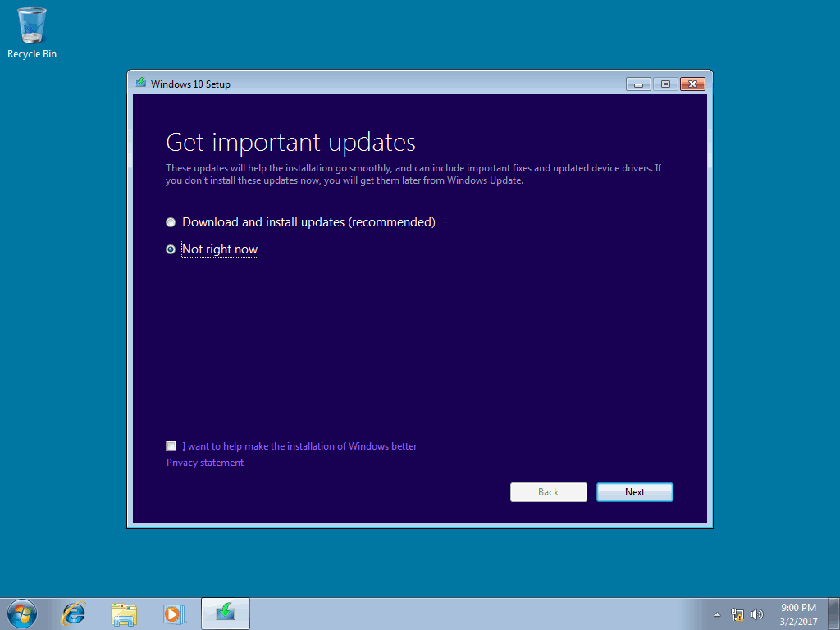Click the Windows 10 Setup taskbar button
The image size is (840, 630).
(x=226, y=614)
